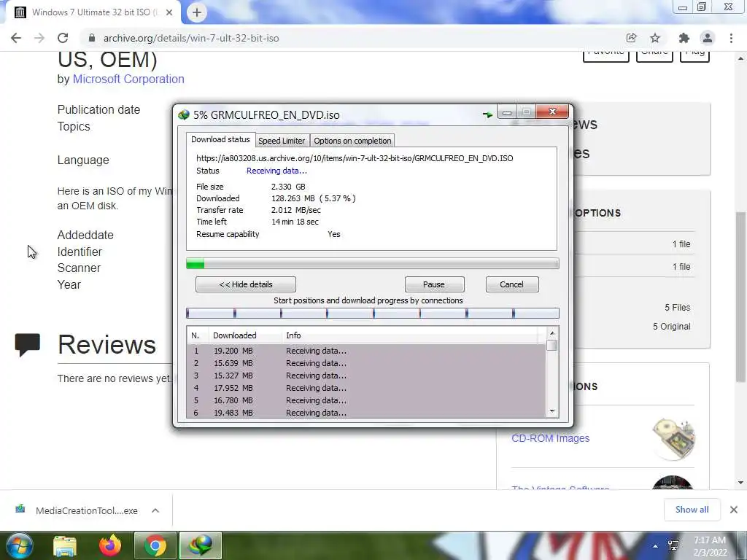This screenshot has height=560, width=747.
Task: Click Chrome forward arrow
Action: tap(39, 38)
